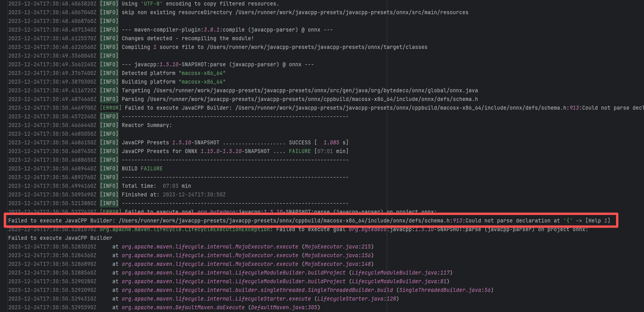Click the Total time 07:03 min line
This screenshot has width=644, height=312.
coord(156,186)
